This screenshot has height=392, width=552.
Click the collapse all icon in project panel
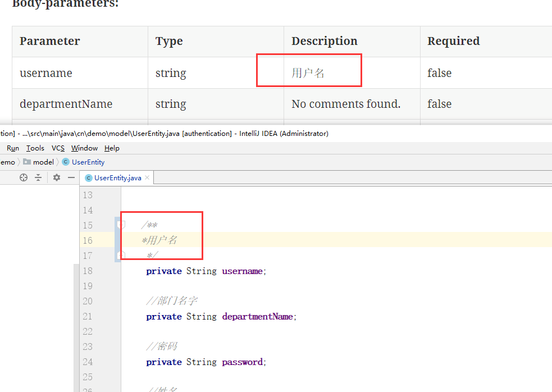pyautogui.click(x=38, y=177)
